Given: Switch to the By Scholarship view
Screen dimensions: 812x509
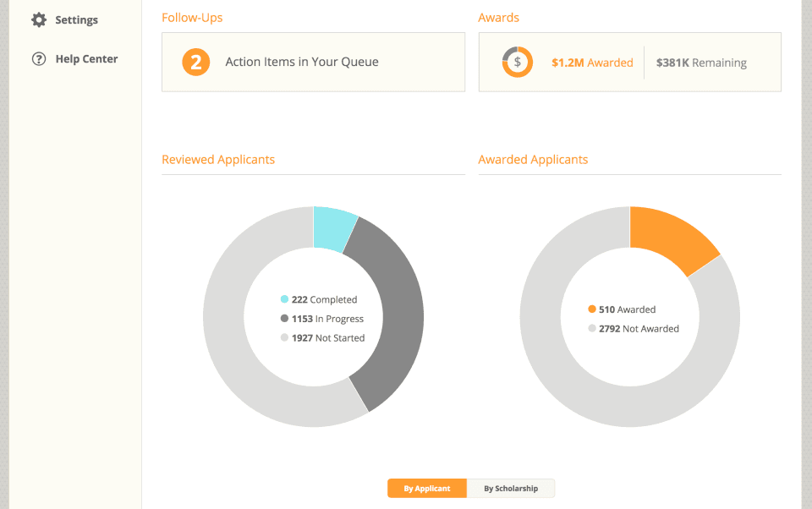Looking at the screenshot, I should (511, 489).
